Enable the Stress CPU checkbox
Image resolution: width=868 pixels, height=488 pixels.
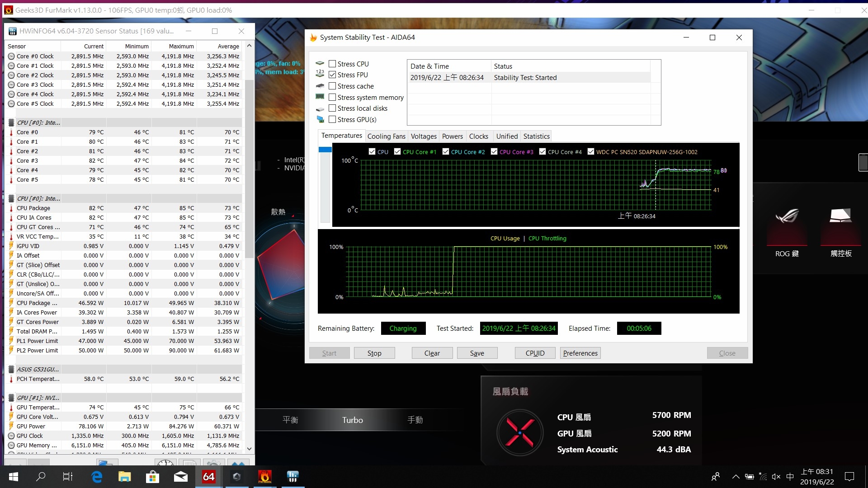[x=332, y=64]
